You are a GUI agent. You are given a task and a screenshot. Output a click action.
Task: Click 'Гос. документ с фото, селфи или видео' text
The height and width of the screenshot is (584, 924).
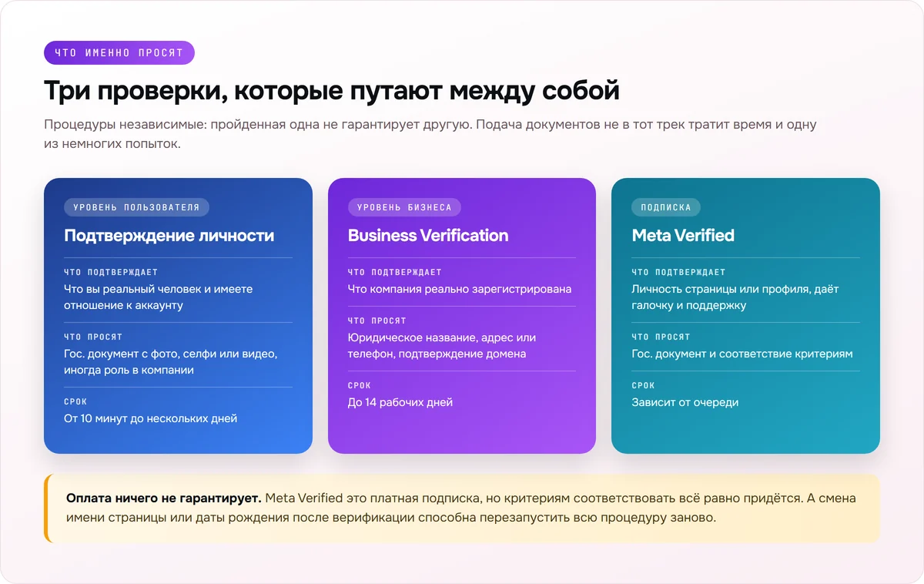170,362
